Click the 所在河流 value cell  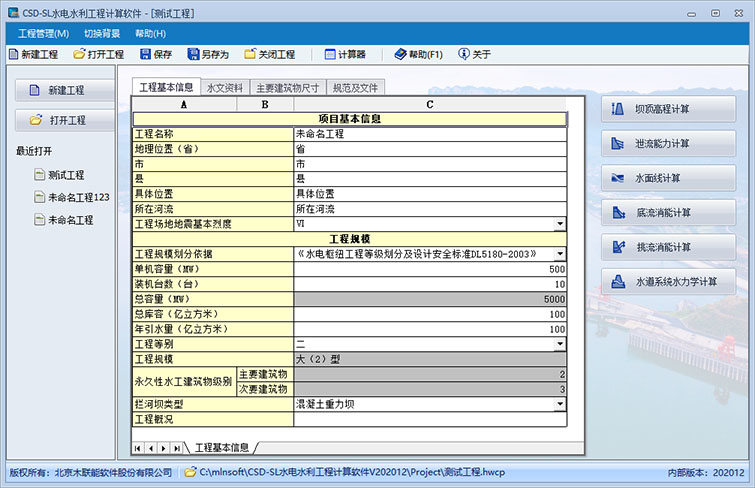coord(430,209)
